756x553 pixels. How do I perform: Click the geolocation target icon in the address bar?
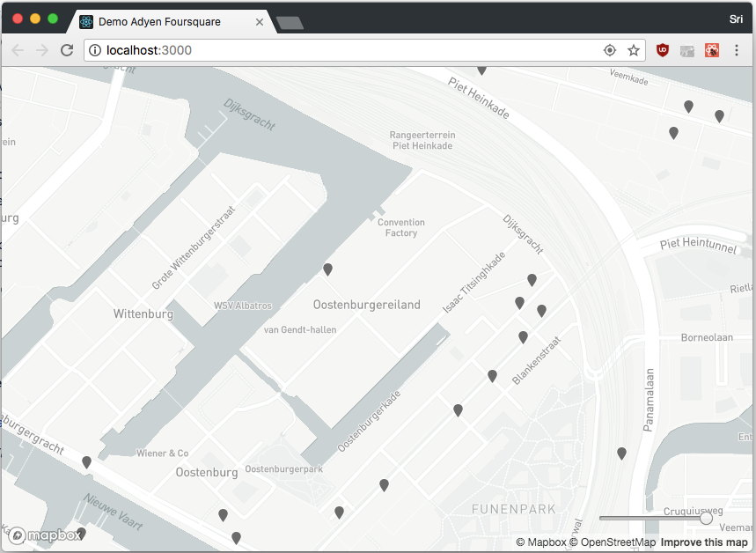pos(609,50)
